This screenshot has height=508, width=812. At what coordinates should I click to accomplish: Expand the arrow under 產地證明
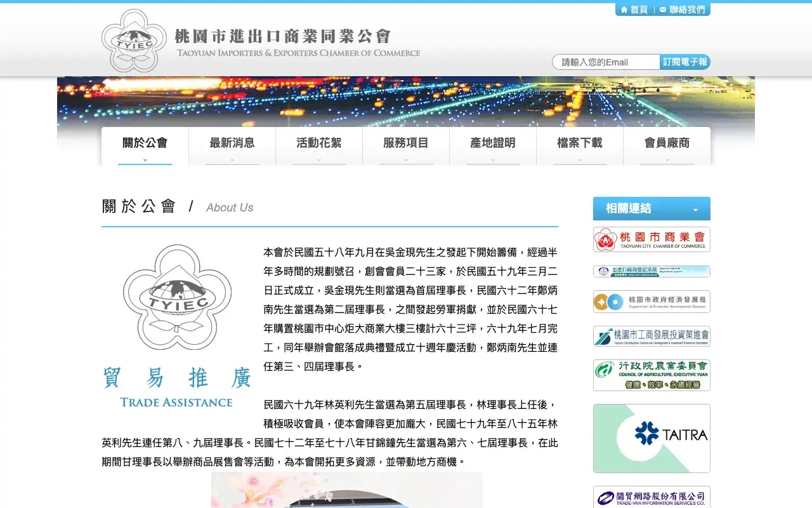point(493,160)
